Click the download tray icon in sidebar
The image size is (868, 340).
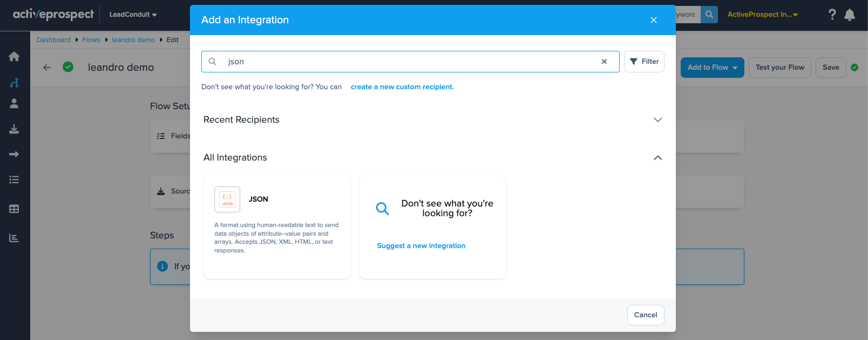point(15,129)
